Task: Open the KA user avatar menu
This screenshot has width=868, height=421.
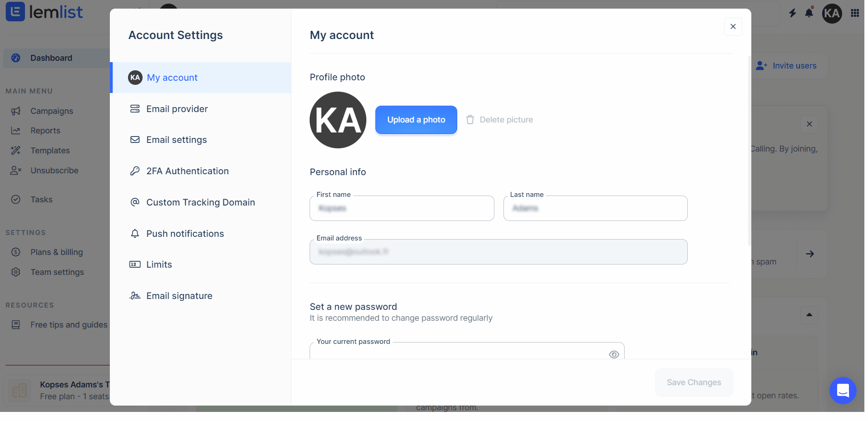Action: tap(832, 13)
